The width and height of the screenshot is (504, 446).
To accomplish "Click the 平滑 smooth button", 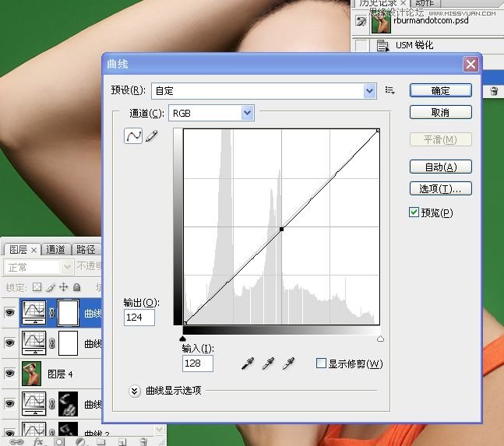I will (441, 139).
